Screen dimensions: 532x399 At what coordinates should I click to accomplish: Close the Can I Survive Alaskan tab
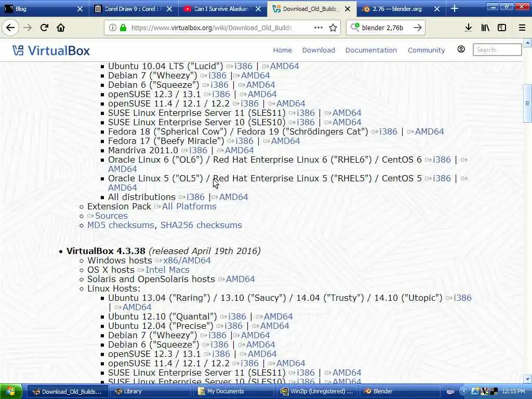(x=258, y=9)
